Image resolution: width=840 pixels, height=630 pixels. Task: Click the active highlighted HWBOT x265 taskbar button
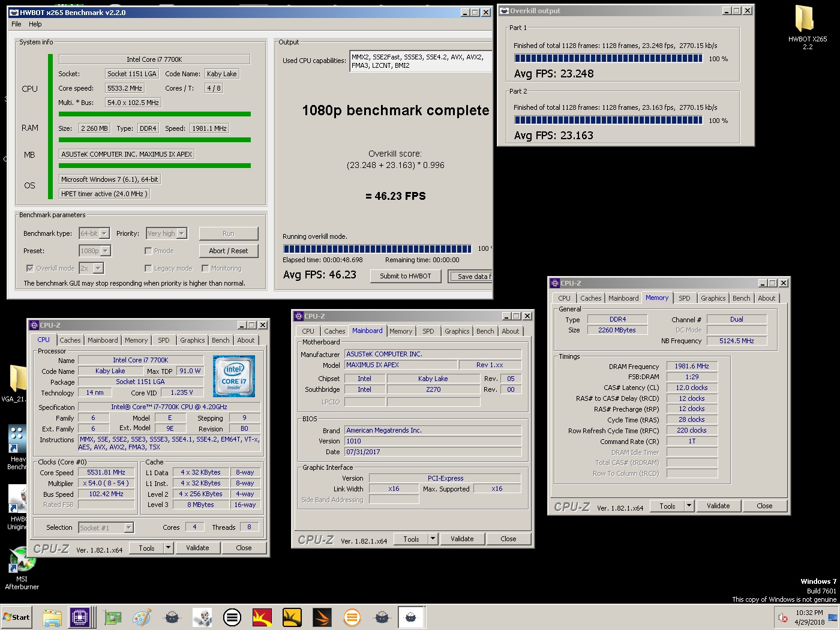coord(411,617)
